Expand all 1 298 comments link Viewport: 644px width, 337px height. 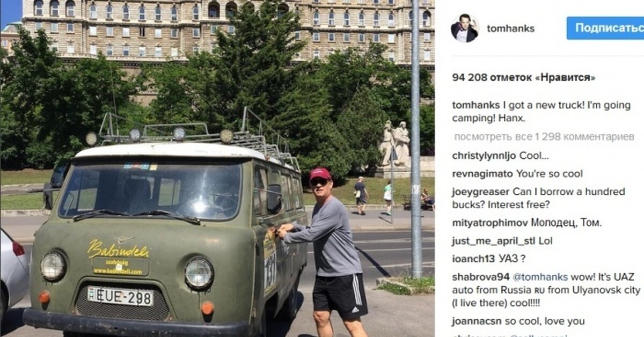(x=545, y=136)
